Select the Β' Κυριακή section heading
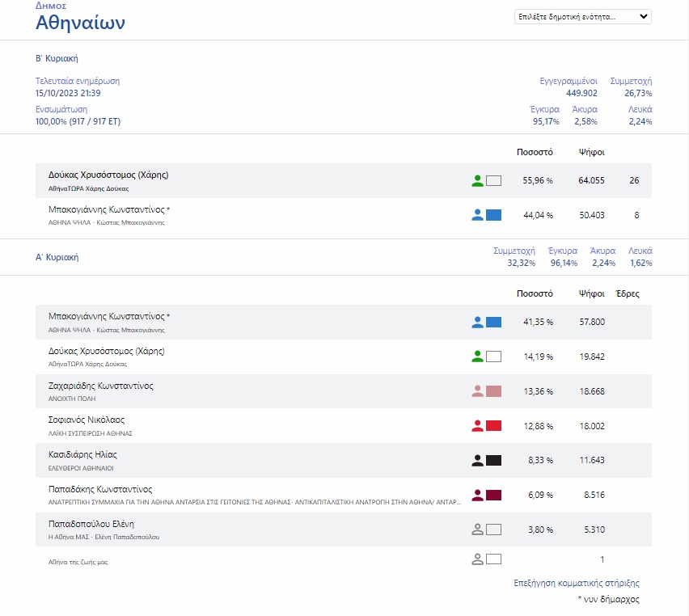Viewport: 689px width, 616px height. click(x=57, y=58)
